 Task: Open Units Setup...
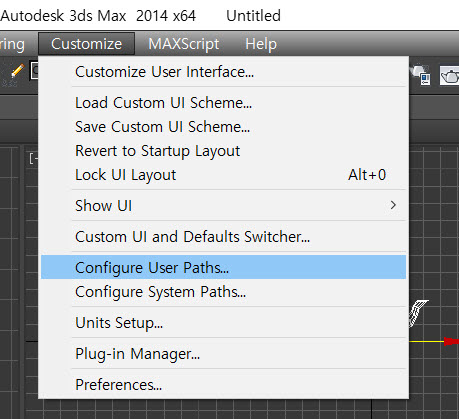(x=223, y=322)
